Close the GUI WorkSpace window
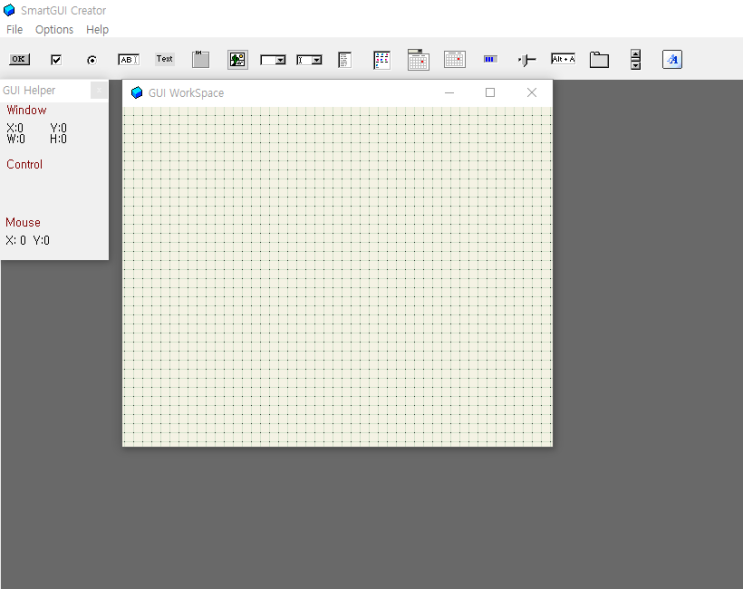This screenshot has width=743, height=589. (532, 92)
